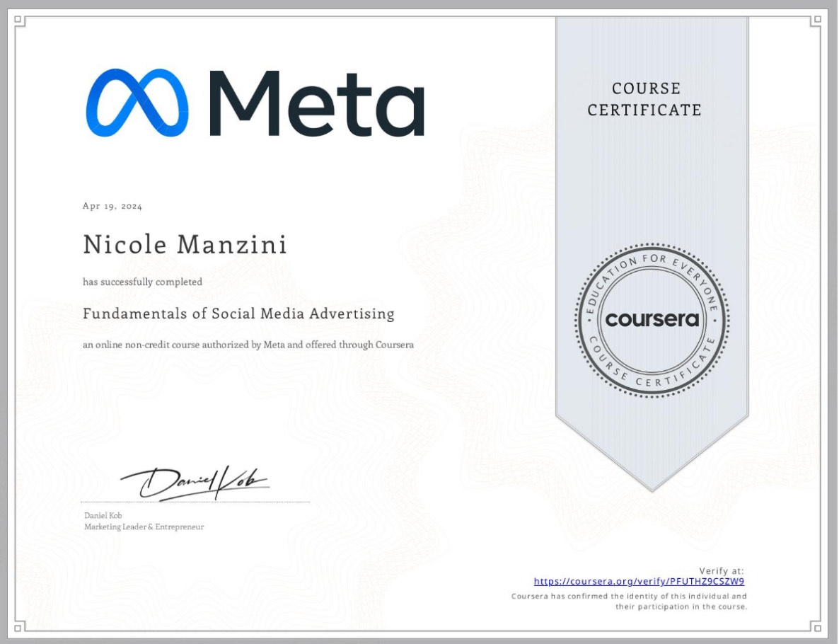The width and height of the screenshot is (839, 644).
Task: Click the Marketing Leader & Entrepreneur title
Action: 144,527
